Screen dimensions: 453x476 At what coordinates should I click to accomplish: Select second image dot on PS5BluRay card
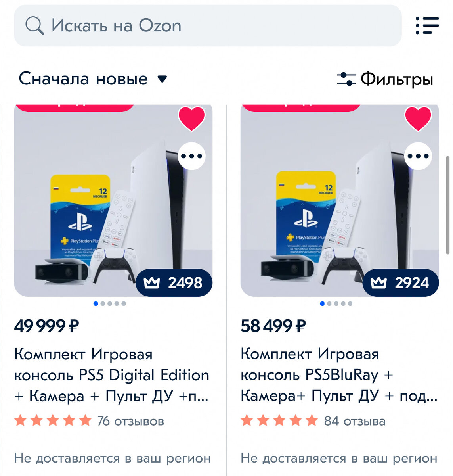pos(329,304)
